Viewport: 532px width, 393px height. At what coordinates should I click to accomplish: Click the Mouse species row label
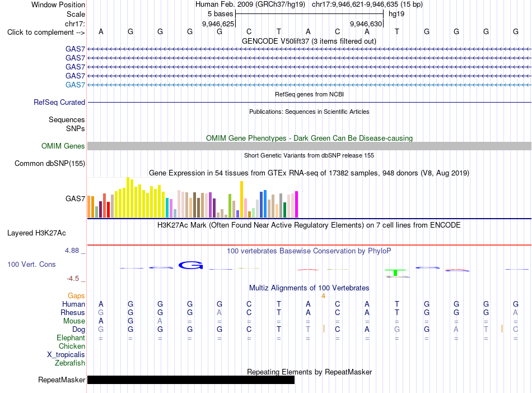click(74, 321)
